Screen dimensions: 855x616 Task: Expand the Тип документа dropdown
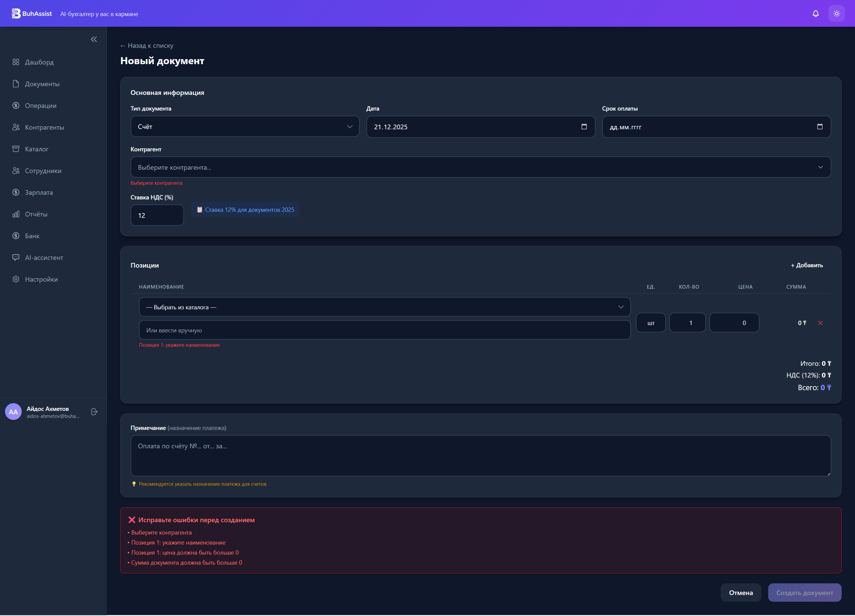245,127
